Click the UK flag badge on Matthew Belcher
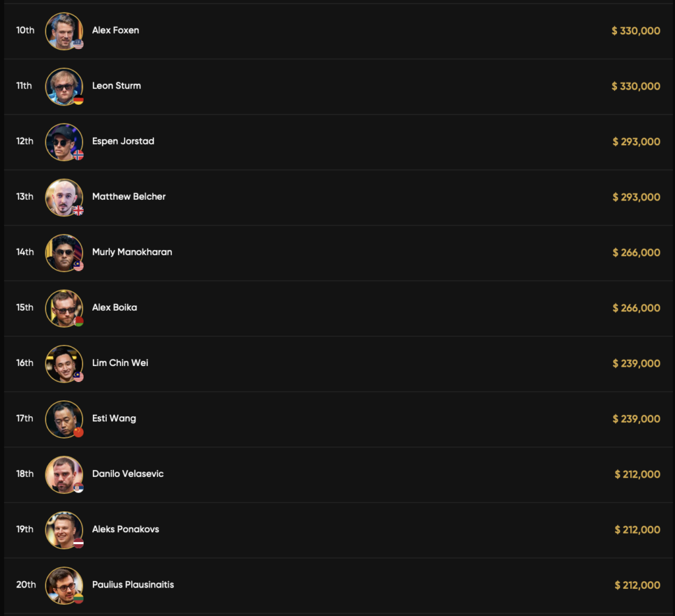 point(78,210)
